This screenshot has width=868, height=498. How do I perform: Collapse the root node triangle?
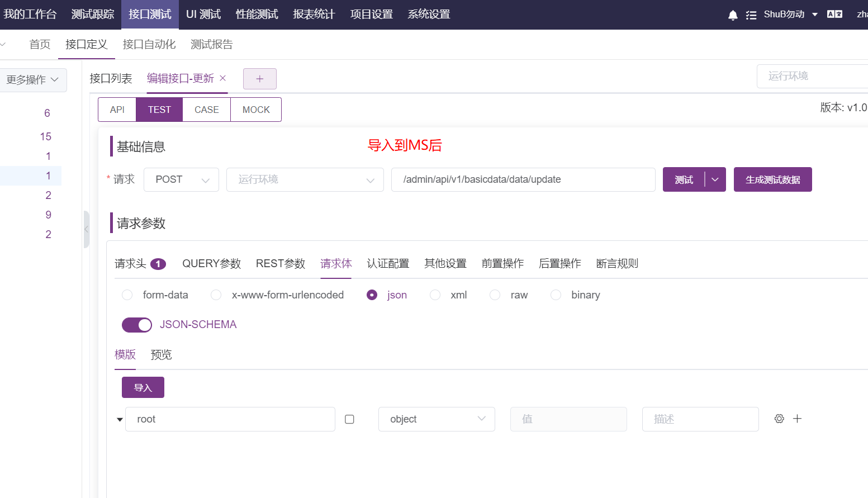click(119, 419)
